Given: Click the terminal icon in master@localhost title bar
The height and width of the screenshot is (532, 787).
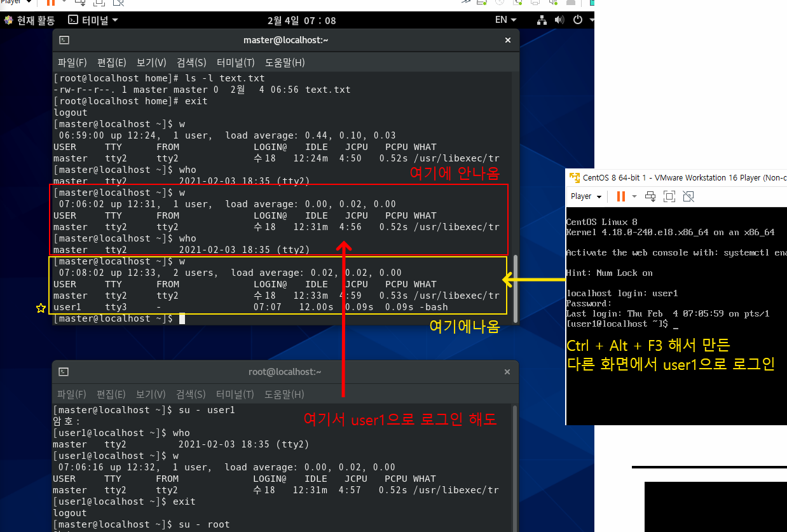Looking at the screenshot, I should [64, 40].
